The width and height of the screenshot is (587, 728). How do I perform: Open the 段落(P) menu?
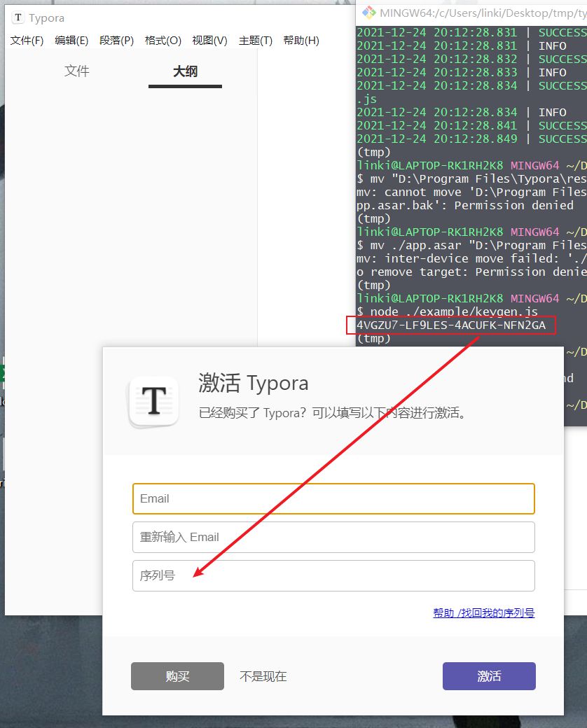[117, 41]
